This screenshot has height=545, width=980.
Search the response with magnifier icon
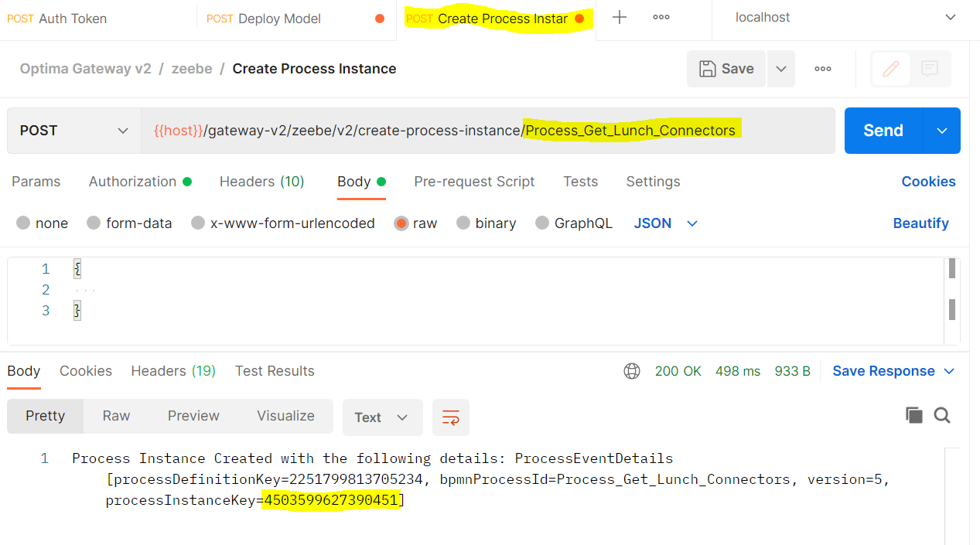(942, 416)
